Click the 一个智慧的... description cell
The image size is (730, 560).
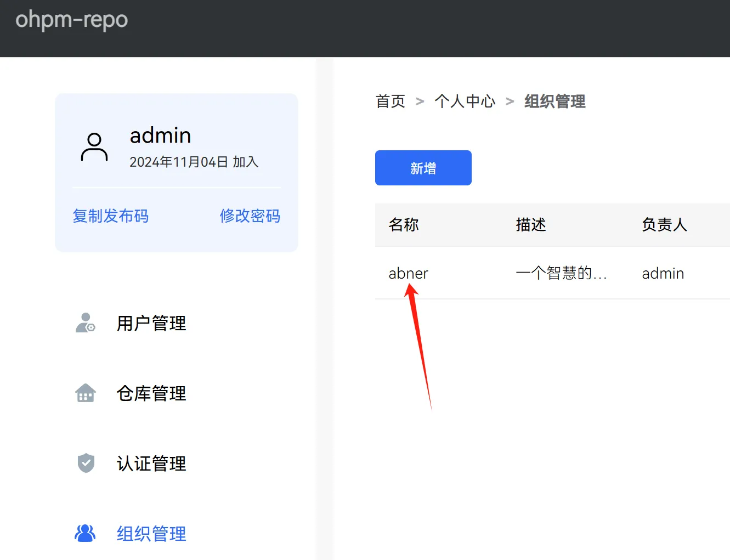click(x=561, y=273)
